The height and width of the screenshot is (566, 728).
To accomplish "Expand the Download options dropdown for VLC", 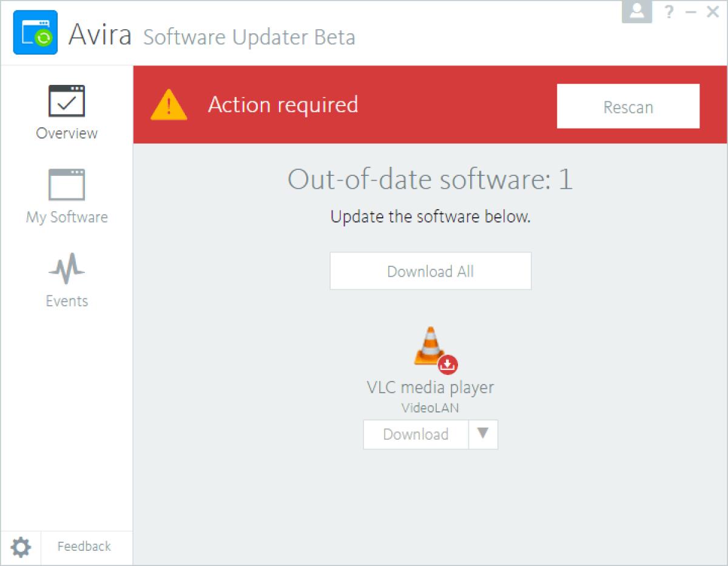I will pos(482,434).
